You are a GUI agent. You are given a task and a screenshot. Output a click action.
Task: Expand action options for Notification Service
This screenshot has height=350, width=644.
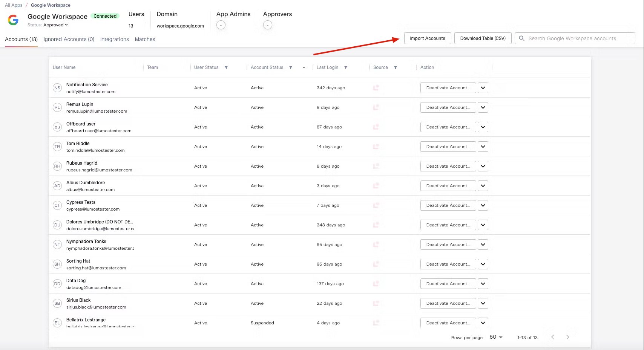483,88
